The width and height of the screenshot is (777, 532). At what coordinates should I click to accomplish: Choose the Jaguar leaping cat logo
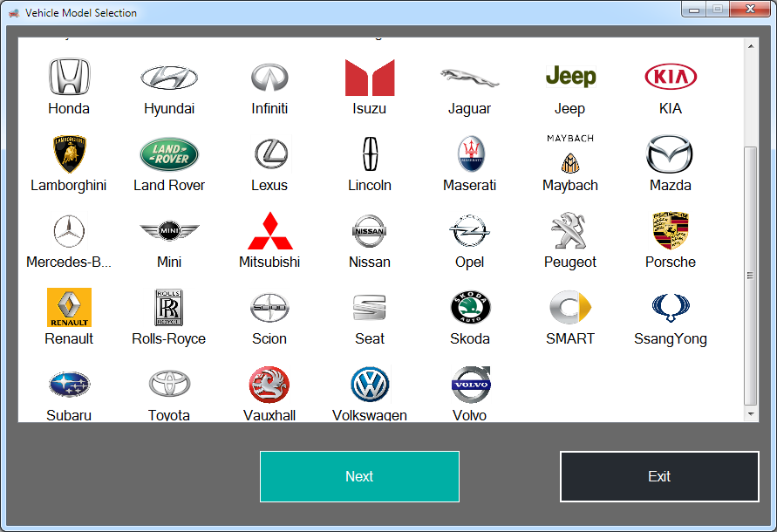[x=470, y=78]
